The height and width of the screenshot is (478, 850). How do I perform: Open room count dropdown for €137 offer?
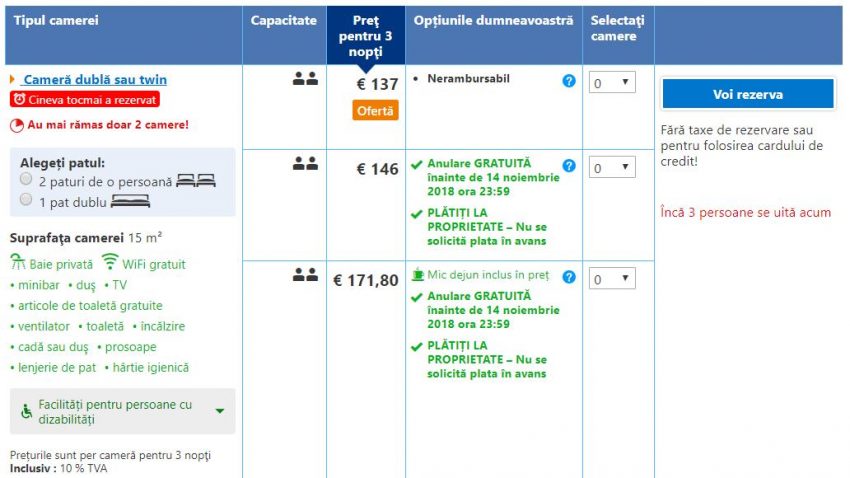tap(612, 83)
